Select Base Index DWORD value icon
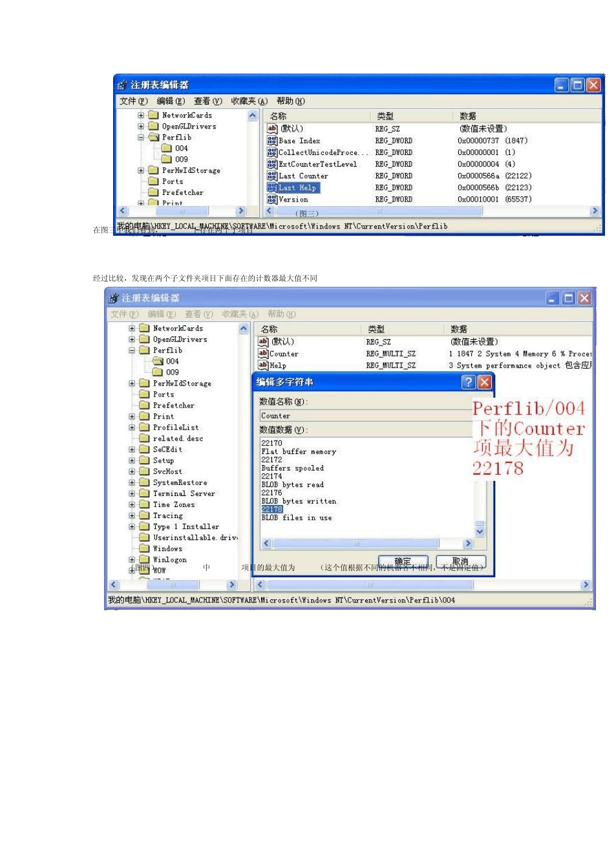Image resolution: width=614 pixels, height=868 pixels. tap(272, 140)
